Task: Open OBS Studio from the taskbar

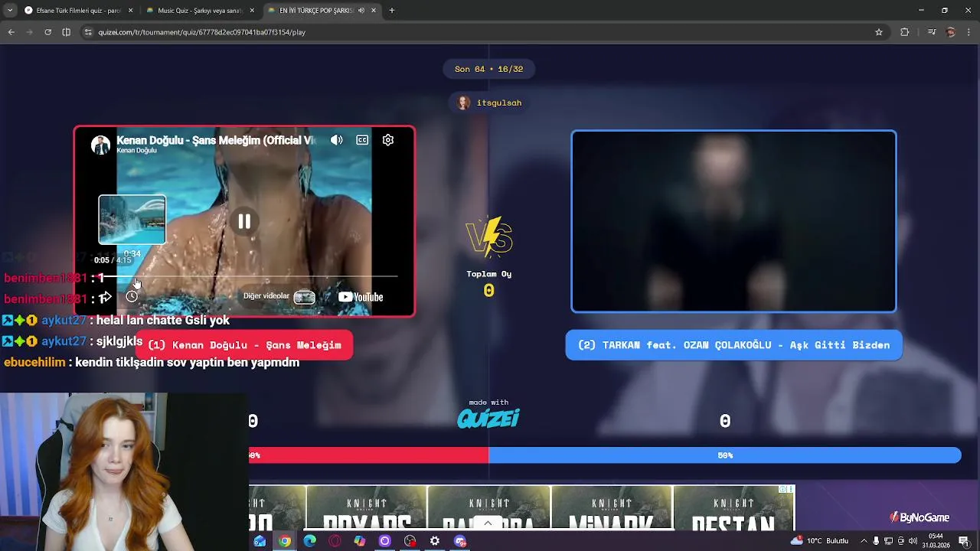Action: [410, 541]
